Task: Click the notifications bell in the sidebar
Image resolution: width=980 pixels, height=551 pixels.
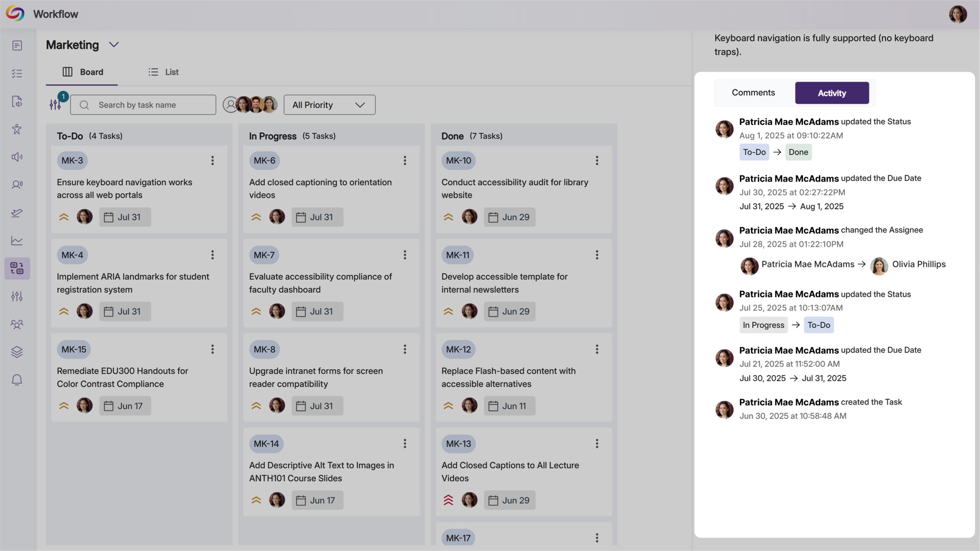Action: click(x=17, y=380)
